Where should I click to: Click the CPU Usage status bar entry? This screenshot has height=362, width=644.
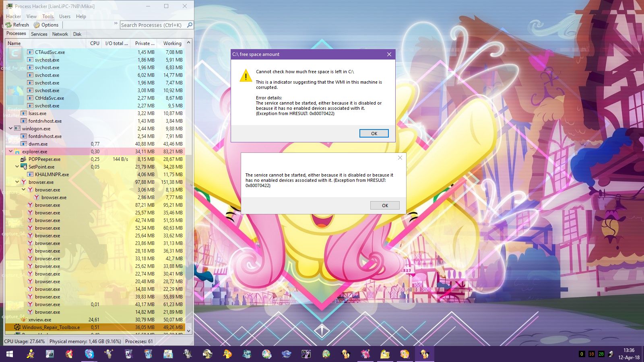coord(25,341)
